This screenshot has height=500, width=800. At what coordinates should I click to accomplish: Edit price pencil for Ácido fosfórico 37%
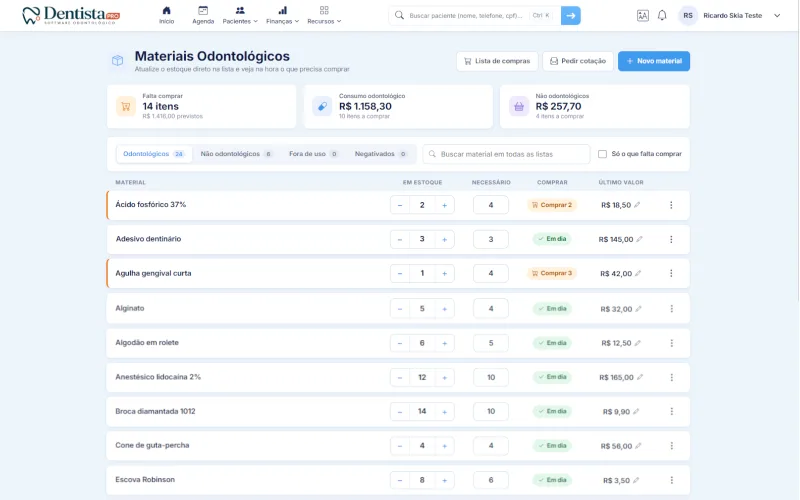(637, 205)
